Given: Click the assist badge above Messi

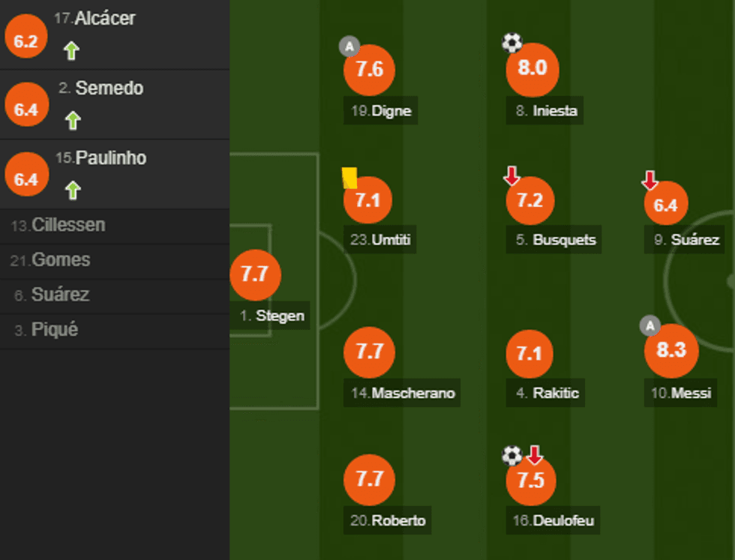Looking at the screenshot, I should tap(649, 326).
